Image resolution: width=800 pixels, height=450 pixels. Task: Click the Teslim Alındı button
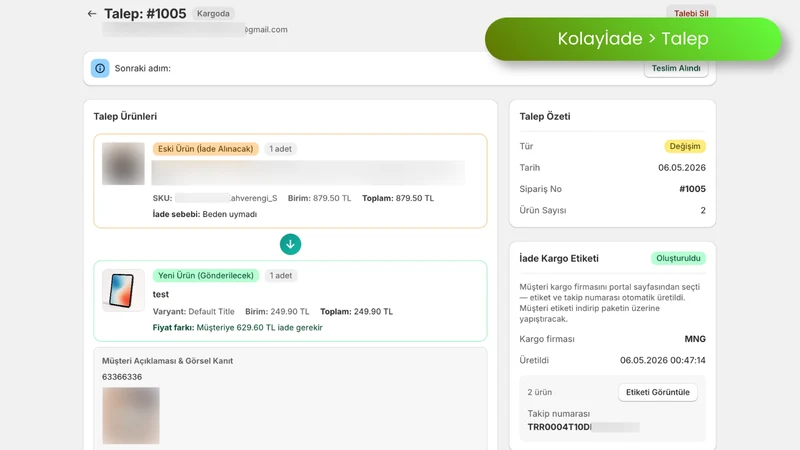(676, 68)
